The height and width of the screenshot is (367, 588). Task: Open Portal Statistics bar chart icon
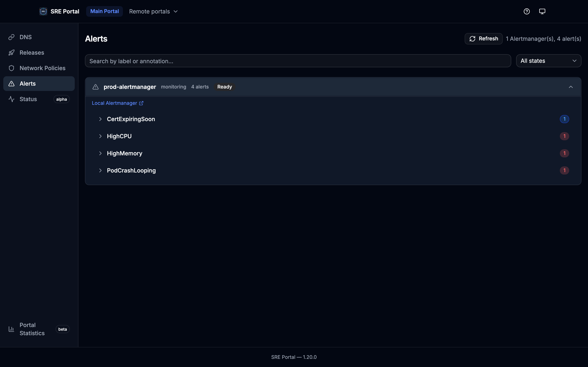point(11,329)
